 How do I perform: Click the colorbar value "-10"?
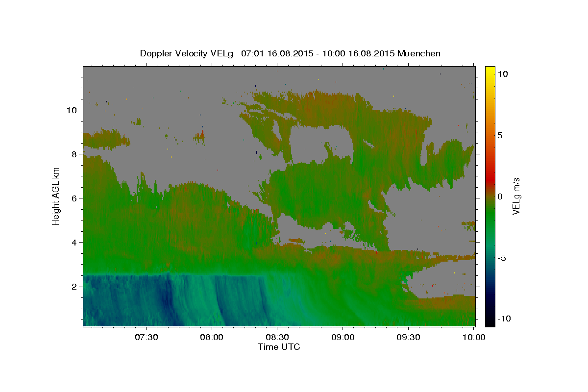point(504,319)
